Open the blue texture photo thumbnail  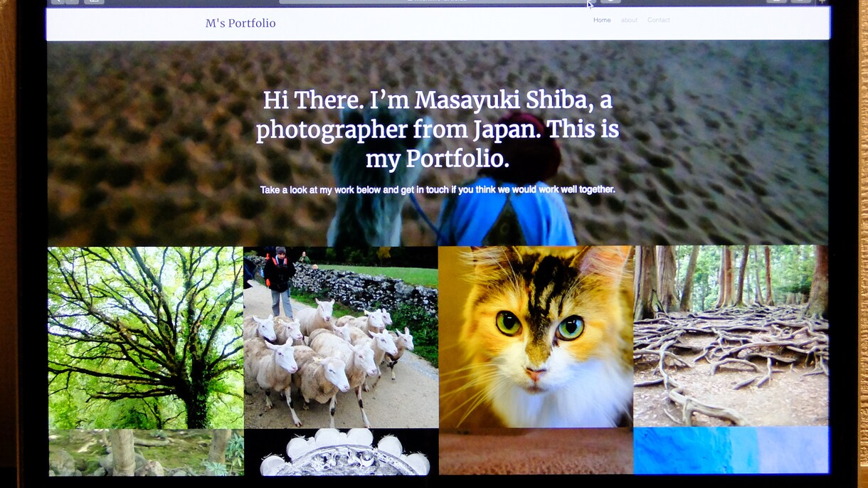point(731,450)
